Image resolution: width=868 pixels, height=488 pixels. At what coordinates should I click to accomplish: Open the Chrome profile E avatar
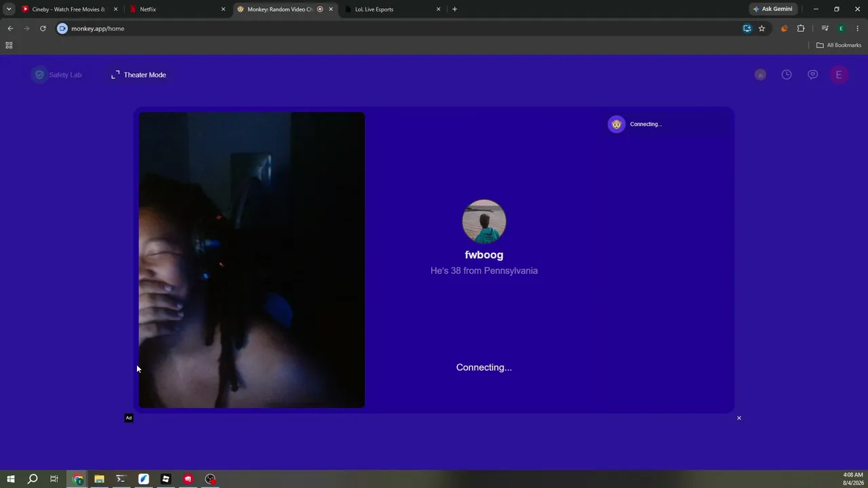pos(842,28)
